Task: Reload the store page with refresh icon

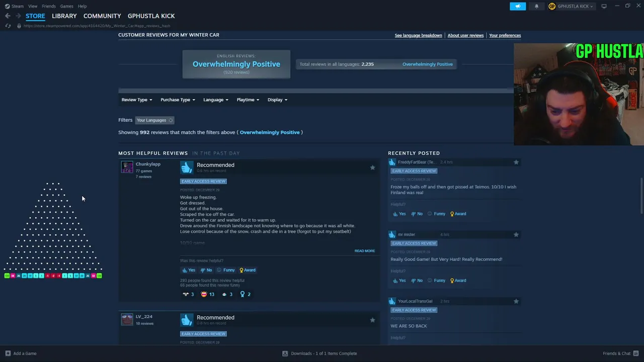Action: pyautogui.click(x=8, y=26)
